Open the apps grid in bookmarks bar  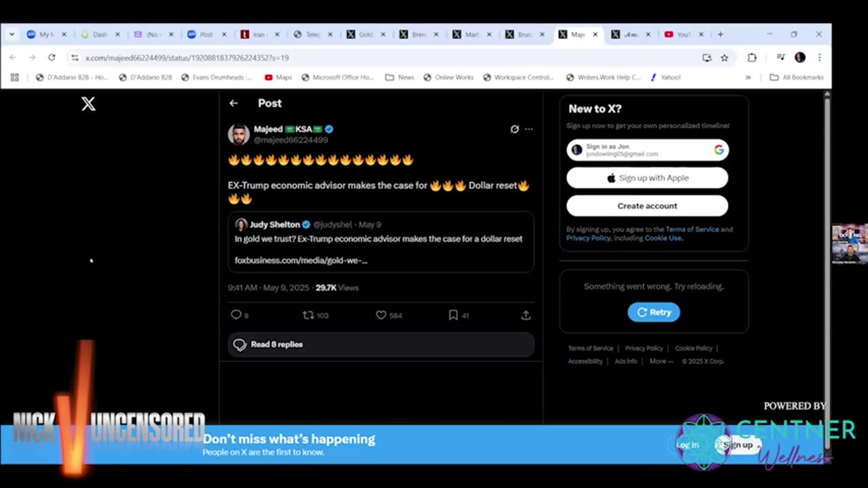[14, 77]
